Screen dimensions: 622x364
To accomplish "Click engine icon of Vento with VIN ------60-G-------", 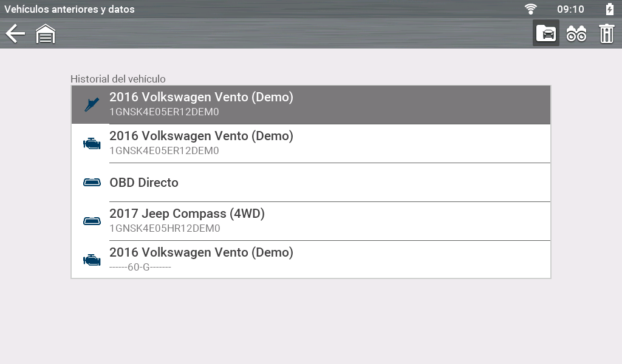I will click(x=92, y=260).
